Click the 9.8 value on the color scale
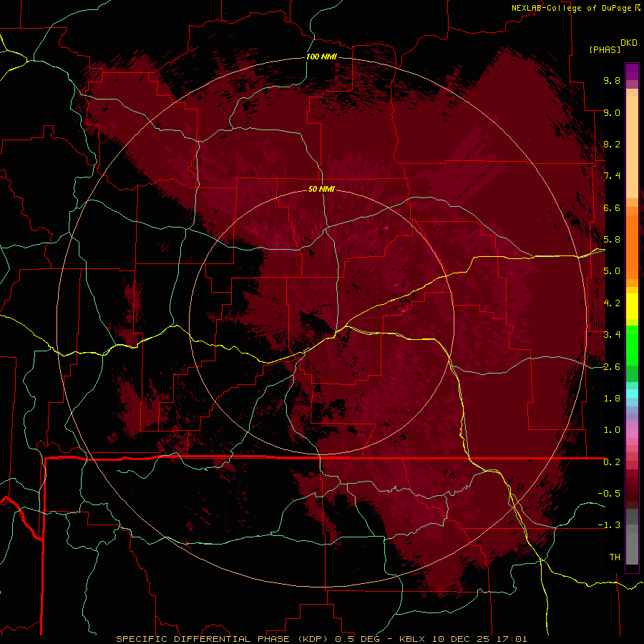Image resolution: width=644 pixels, height=644 pixels. (x=612, y=80)
